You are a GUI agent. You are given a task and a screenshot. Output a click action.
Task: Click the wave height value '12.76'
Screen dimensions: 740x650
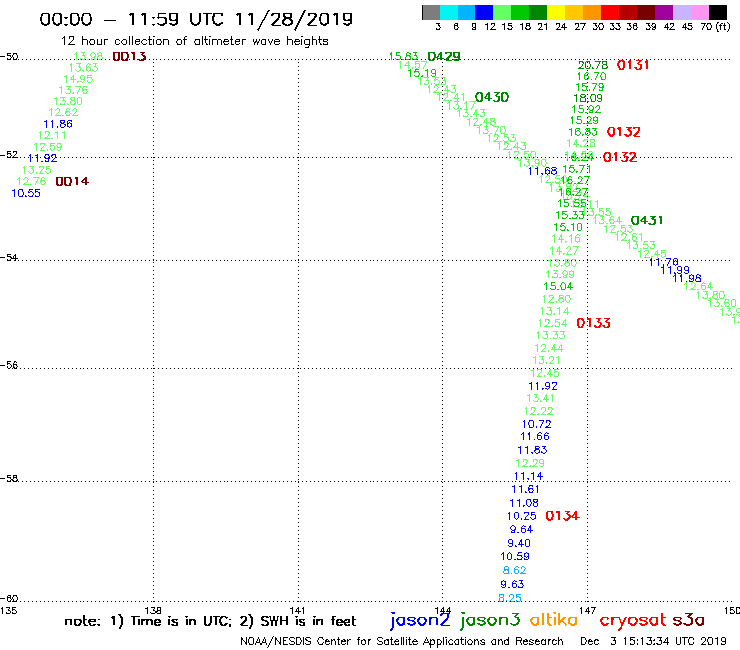click(31, 181)
